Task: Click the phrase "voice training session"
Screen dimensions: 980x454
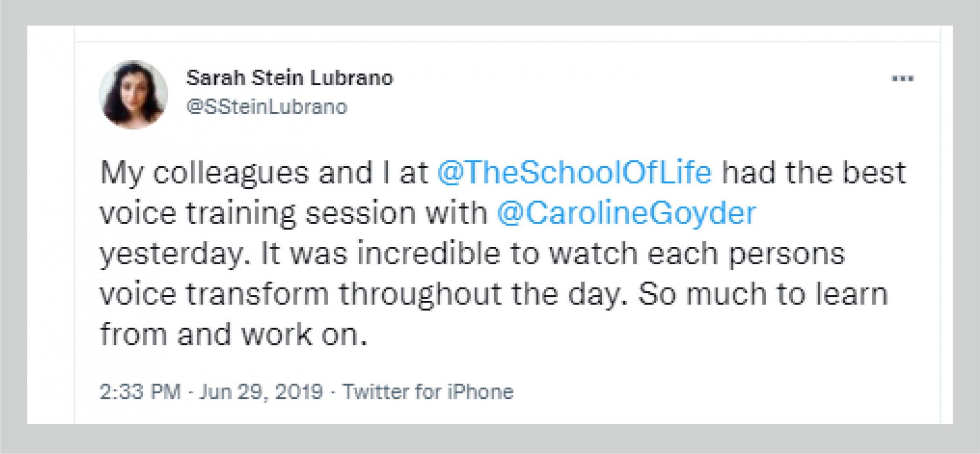Action: [x=258, y=213]
